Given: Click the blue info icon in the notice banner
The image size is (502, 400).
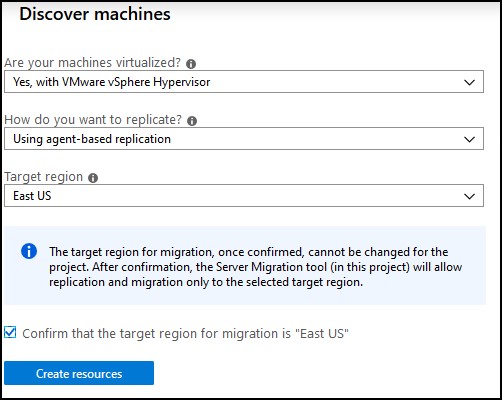Looking at the screenshot, I should coord(29,251).
